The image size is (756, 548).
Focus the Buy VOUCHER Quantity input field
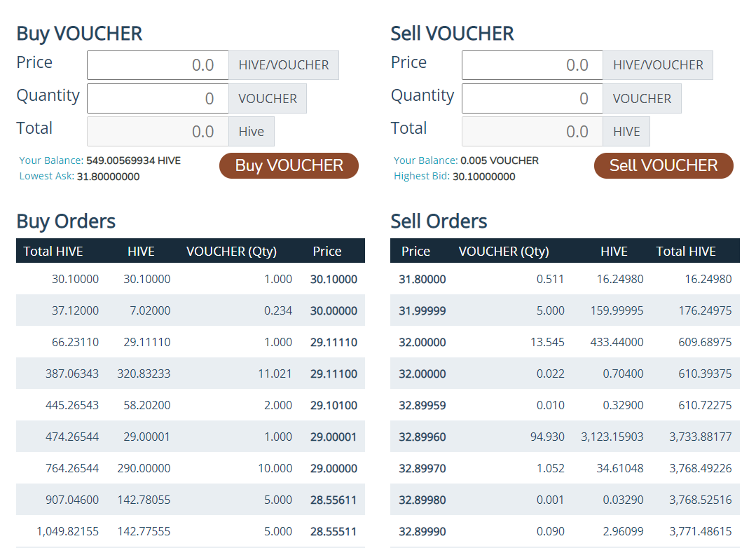(158, 98)
